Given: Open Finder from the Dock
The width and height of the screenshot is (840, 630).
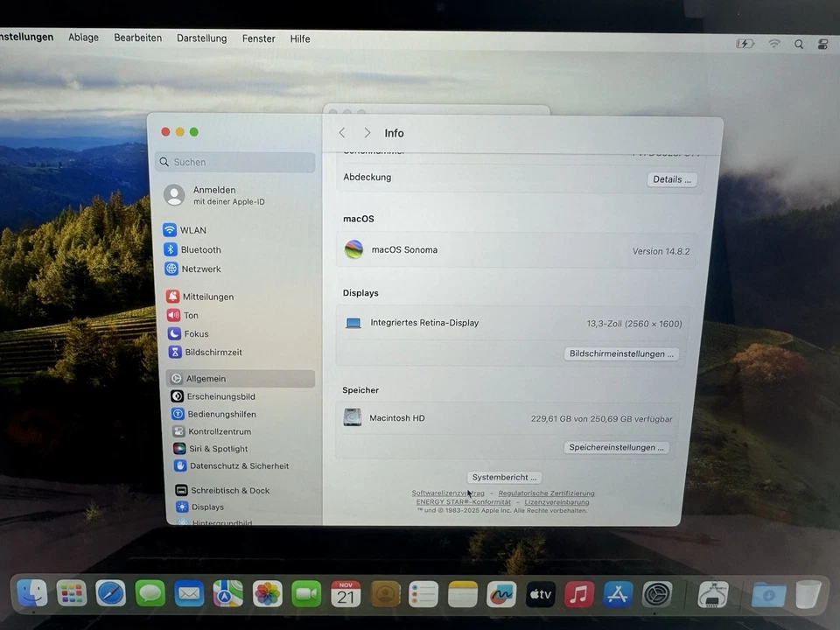Looking at the screenshot, I should point(32,593).
